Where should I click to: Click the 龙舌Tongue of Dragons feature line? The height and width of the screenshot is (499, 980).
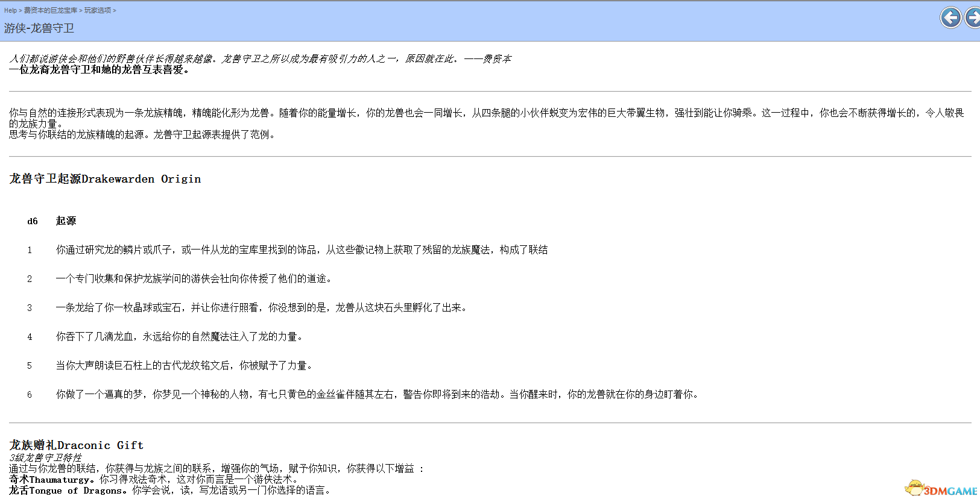click(x=170, y=491)
